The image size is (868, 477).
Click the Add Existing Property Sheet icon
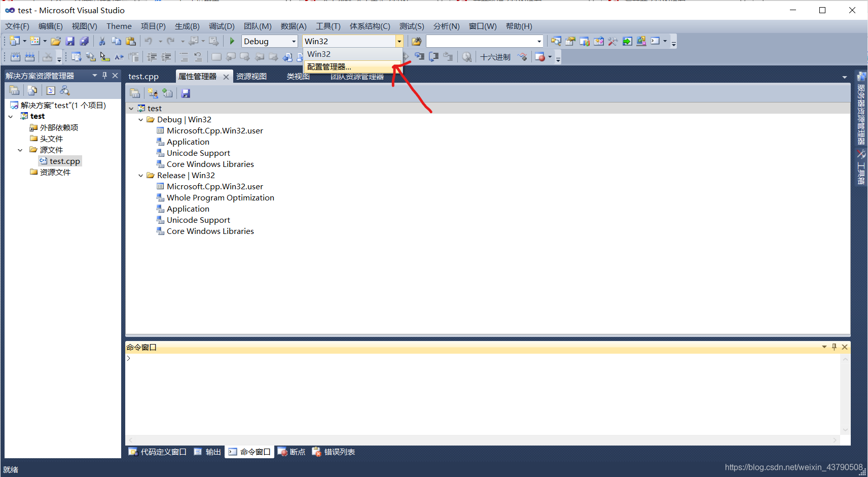coord(167,93)
